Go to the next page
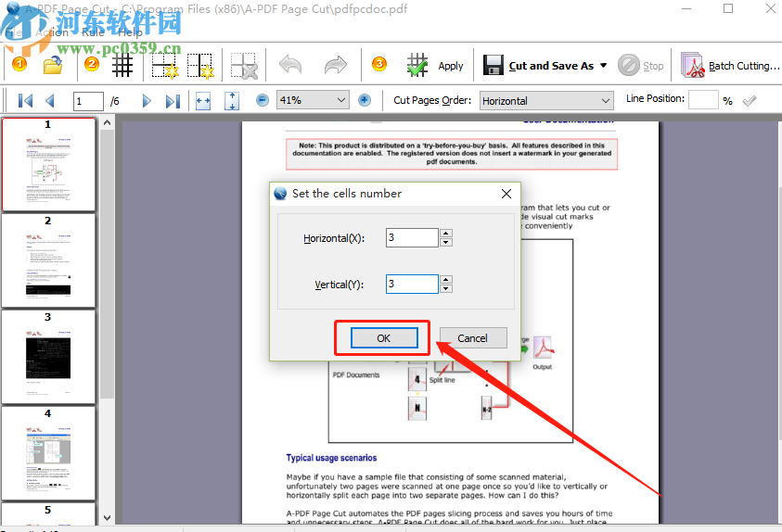 coord(147,101)
